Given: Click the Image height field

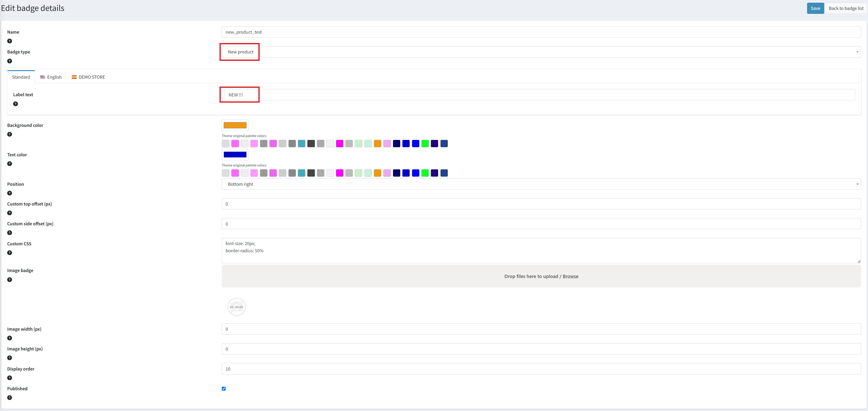Looking at the screenshot, I should [x=541, y=349].
